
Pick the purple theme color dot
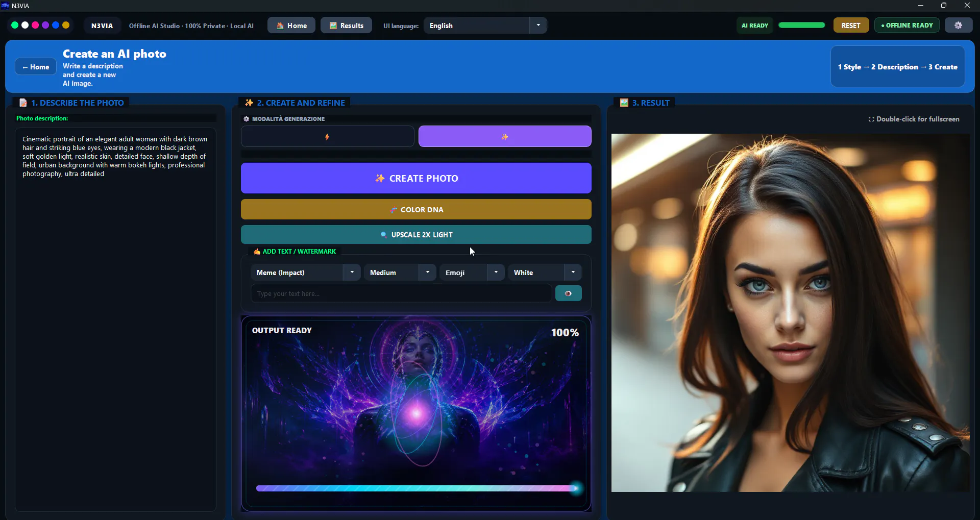coord(45,25)
